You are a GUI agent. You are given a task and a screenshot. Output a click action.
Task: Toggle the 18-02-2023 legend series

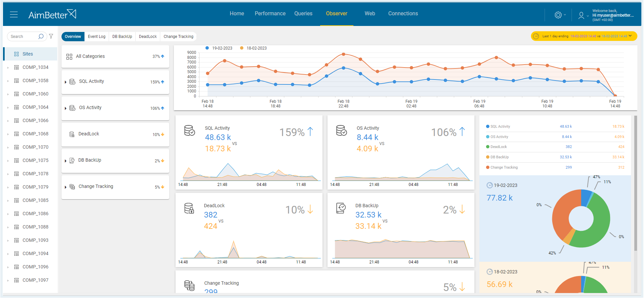click(253, 48)
